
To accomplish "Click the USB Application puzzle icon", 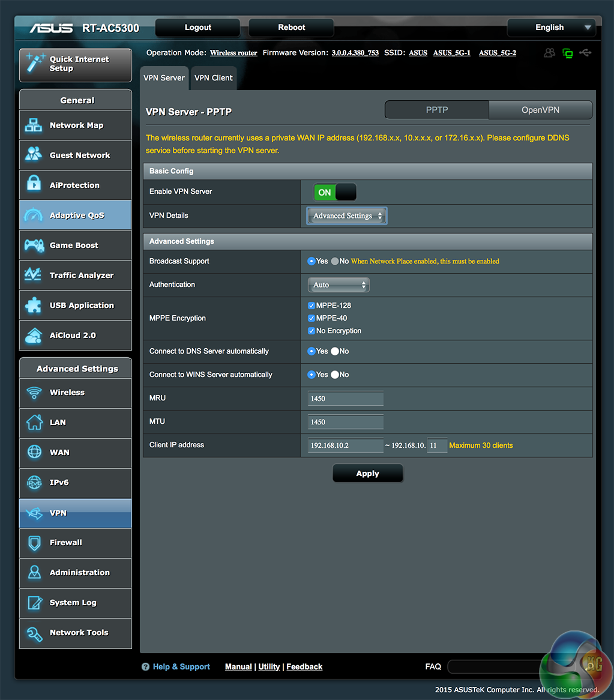I will pos(34,305).
